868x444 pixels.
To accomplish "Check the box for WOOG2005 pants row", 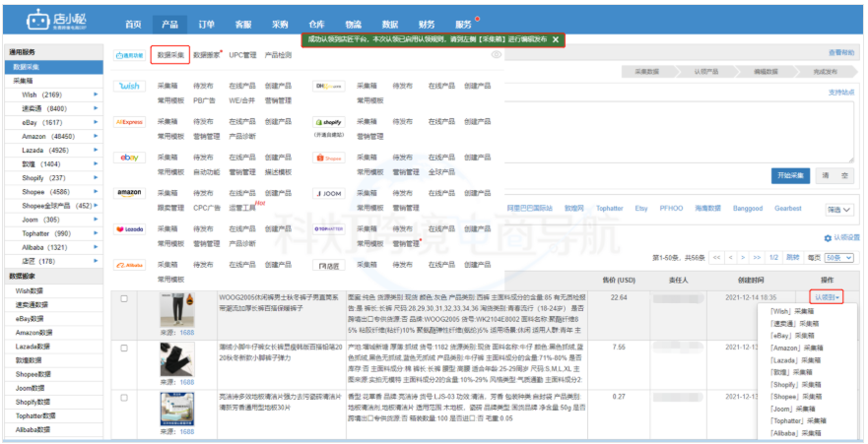I will [x=124, y=298].
